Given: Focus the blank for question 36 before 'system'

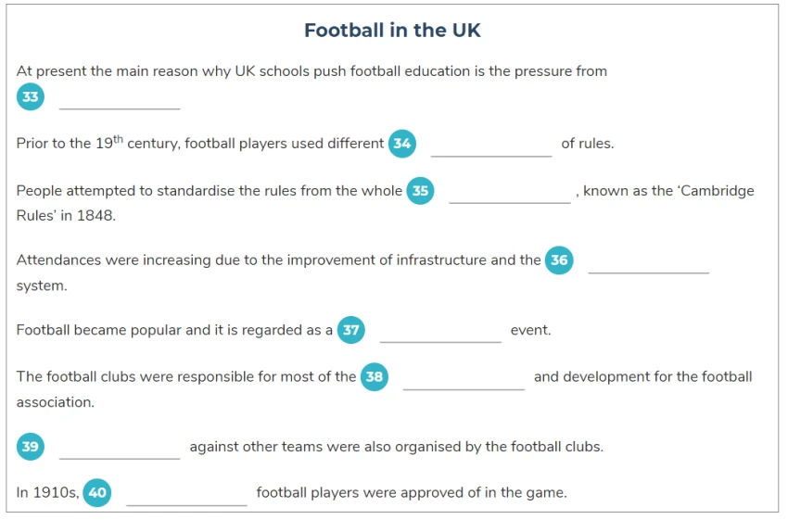Looking at the screenshot, I should pyautogui.click(x=648, y=262).
